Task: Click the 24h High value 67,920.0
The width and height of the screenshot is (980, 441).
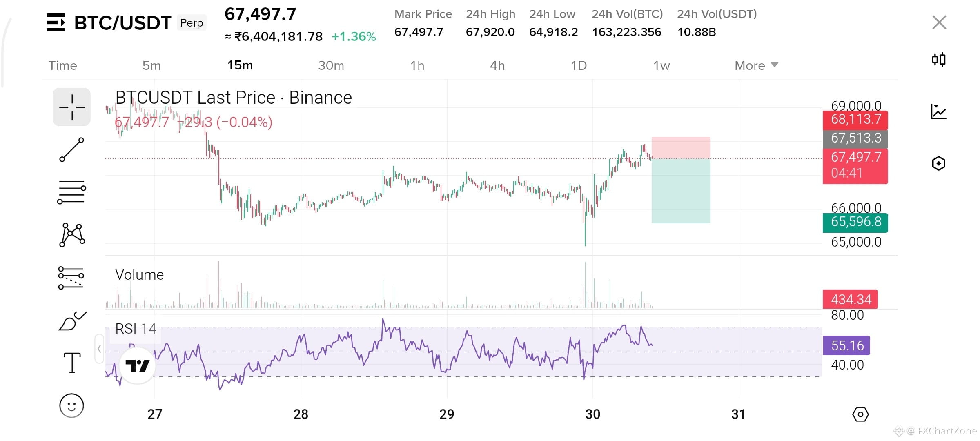Action: click(x=490, y=32)
